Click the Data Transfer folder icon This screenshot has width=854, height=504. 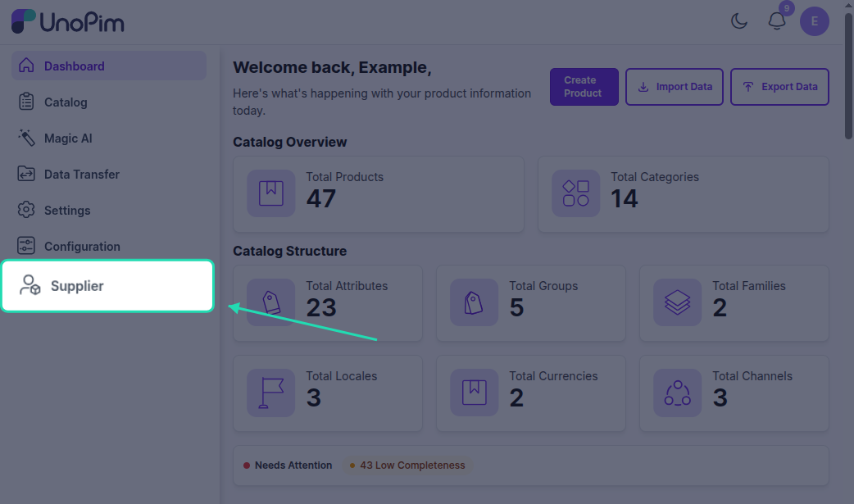pos(26,174)
